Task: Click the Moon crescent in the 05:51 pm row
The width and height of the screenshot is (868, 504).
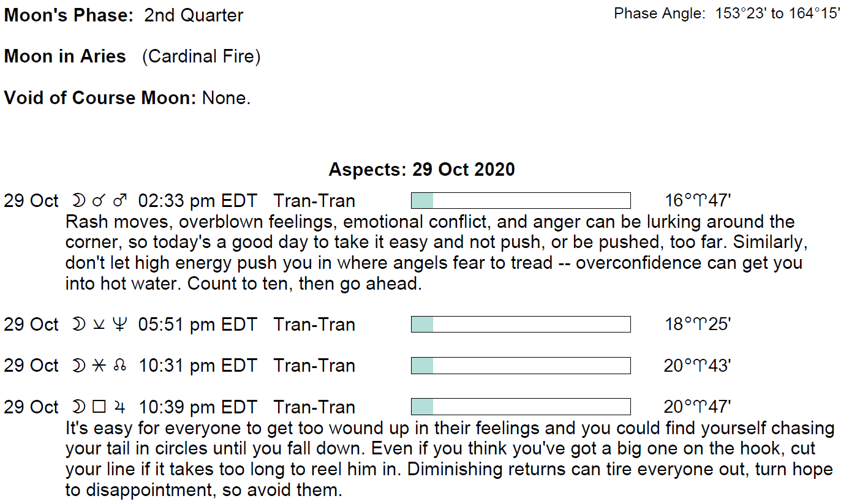Action: point(79,325)
